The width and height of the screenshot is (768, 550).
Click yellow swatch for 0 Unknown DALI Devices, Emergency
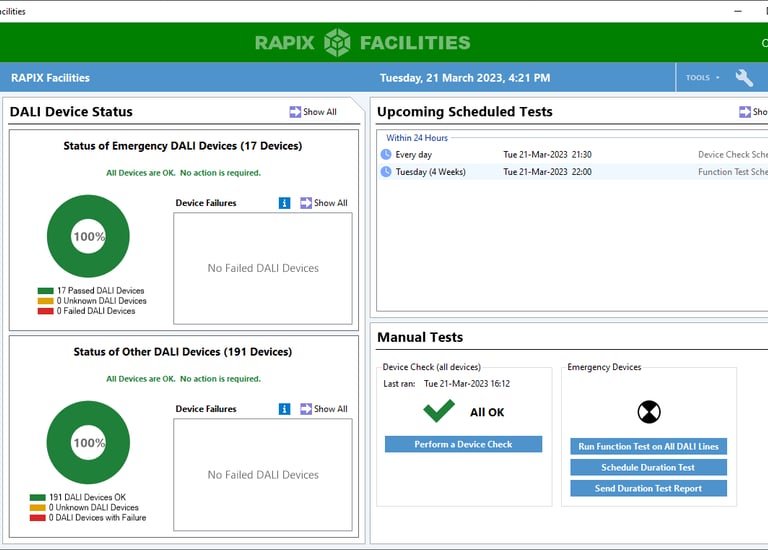click(x=46, y=301)
